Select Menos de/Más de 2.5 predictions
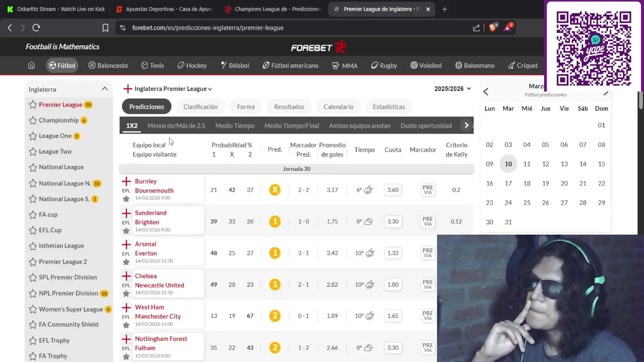Image resolution: width=644 pixels, height=362 pixels. 176,126
